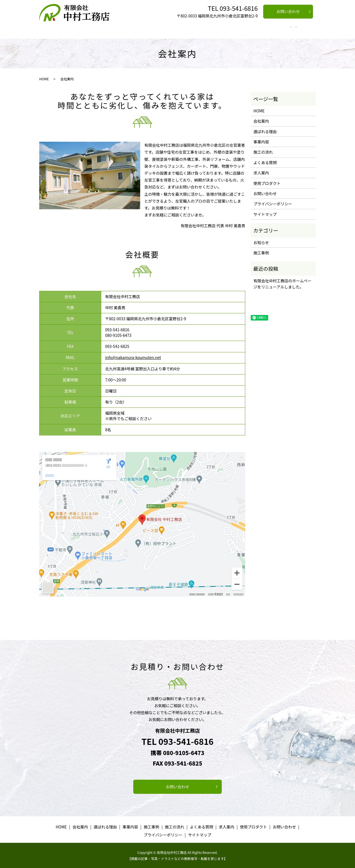Click footer 施工事例 link
Viewport: 355px width, 868px height.
click(152, 827)
